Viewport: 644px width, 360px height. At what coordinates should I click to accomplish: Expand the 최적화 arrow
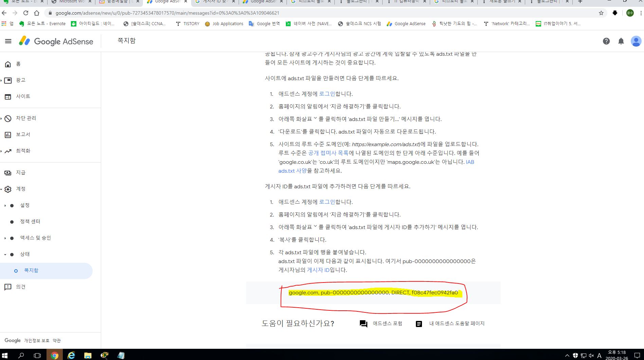[x=1, y=151]
